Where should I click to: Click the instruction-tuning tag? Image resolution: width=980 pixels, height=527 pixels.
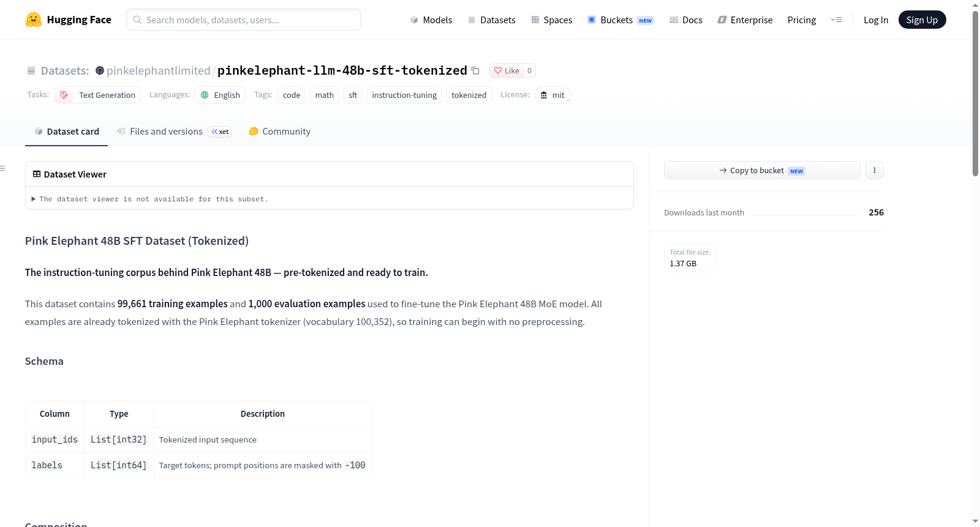tap(404, 95)
